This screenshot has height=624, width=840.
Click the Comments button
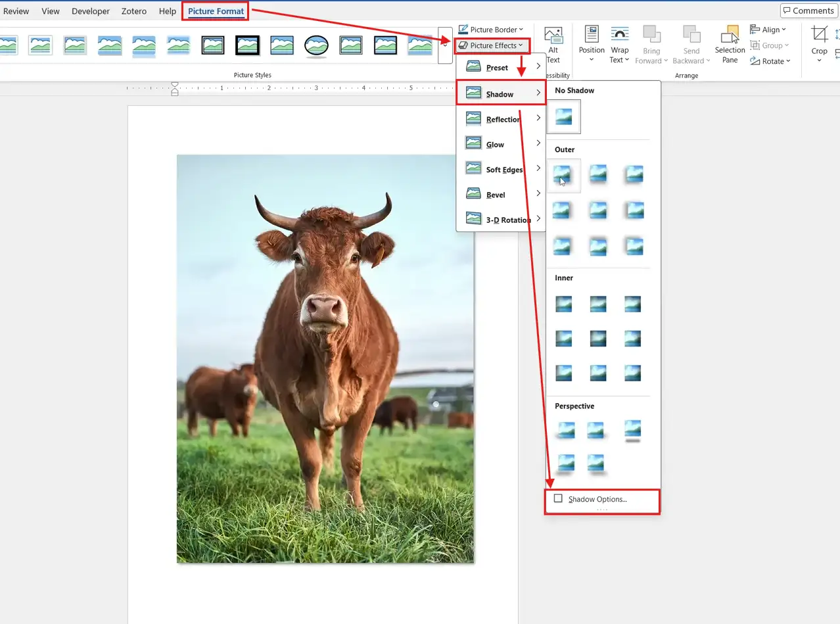(808, 11)
